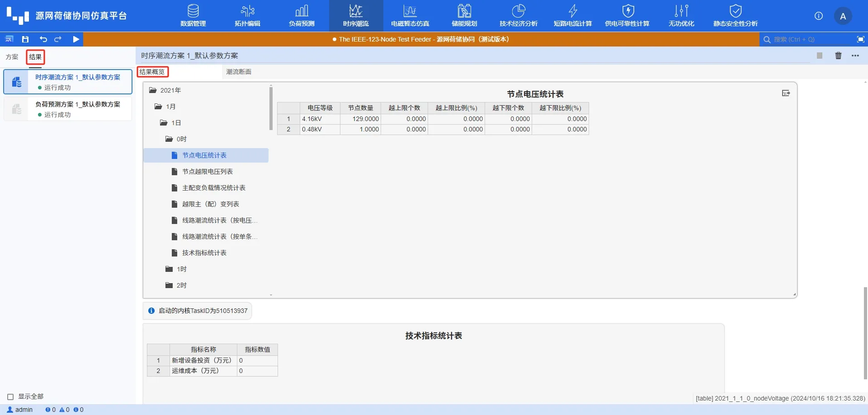Delete the scheme using trash icon
This screenshot has width=868, height=415.
[x=838, y=56]
